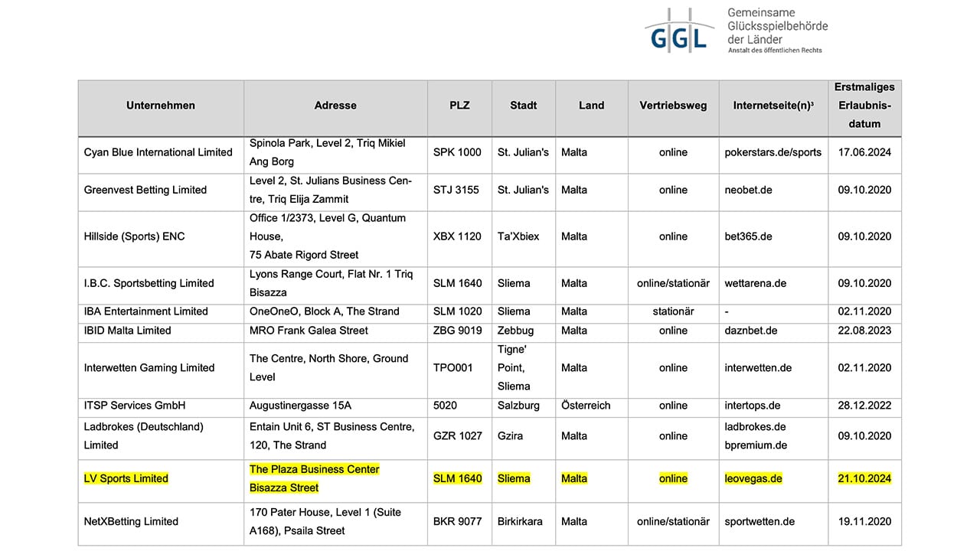Click the 'daznbet.de' website entry
Image resolution: width=980 pixels, height=551 pixels.
751,331
